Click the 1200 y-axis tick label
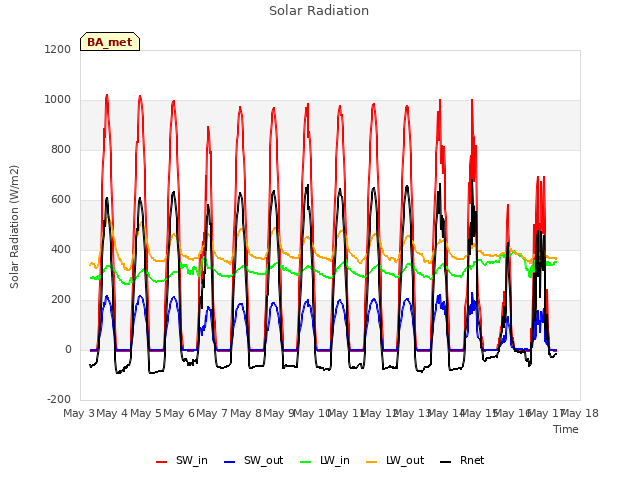 58,49
